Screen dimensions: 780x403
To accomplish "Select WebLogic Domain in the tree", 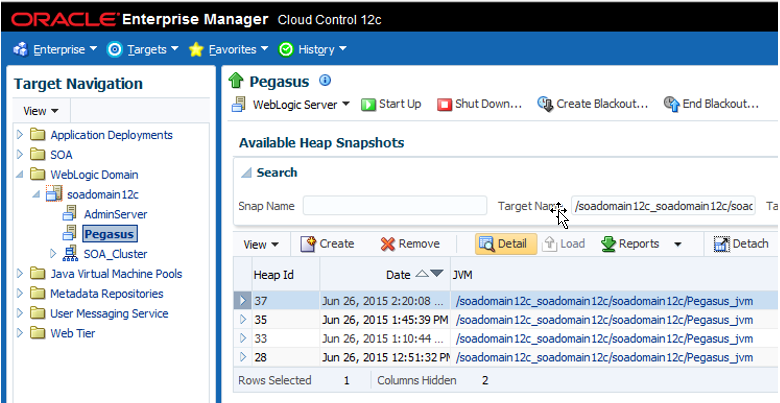I will click(94, 175).
